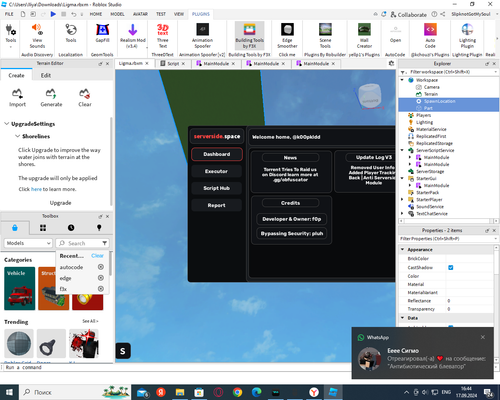Click the Executor button in serverside panel

(x=216, y=171)
